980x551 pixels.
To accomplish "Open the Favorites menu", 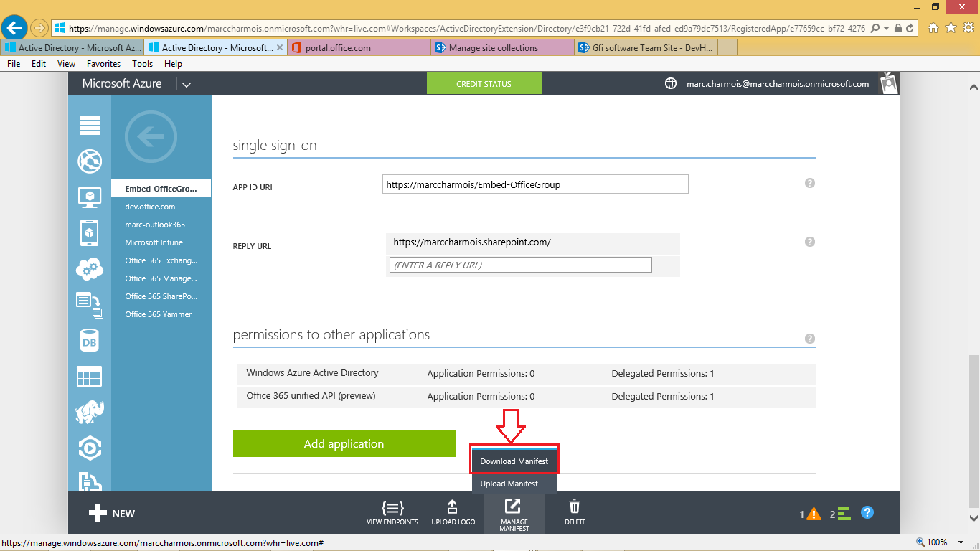I will [103, 64].
